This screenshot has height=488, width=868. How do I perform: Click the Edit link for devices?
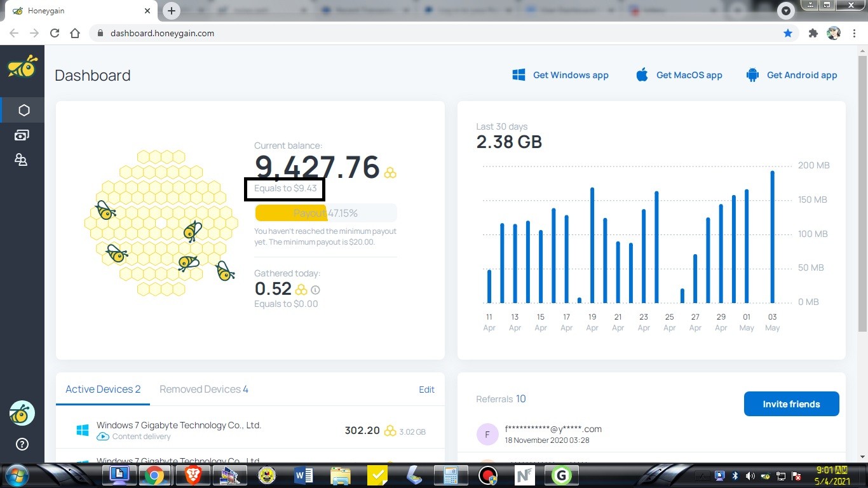tap(426, 390)
